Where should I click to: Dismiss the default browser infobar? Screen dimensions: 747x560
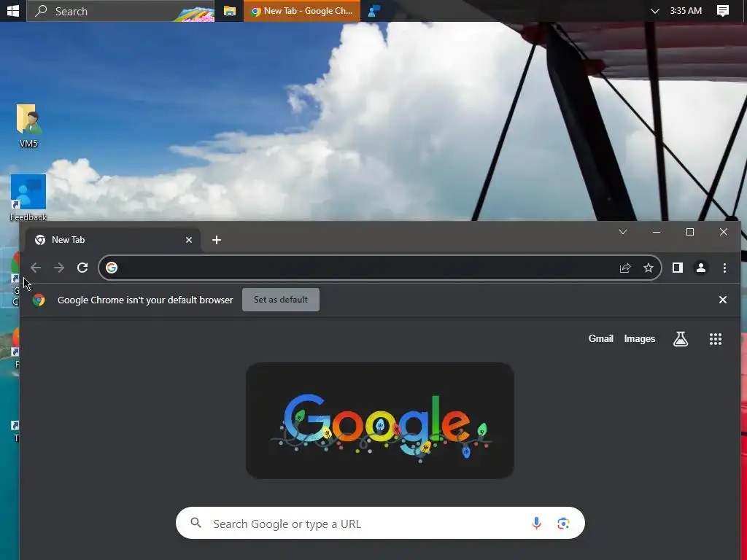[x=723, y=300]
